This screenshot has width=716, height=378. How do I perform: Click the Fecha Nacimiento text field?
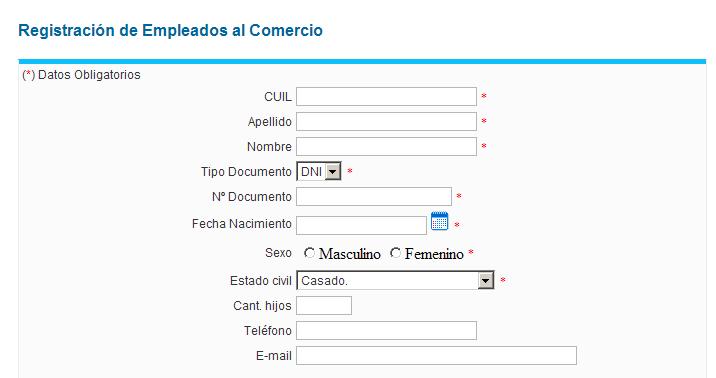point(361,226)
